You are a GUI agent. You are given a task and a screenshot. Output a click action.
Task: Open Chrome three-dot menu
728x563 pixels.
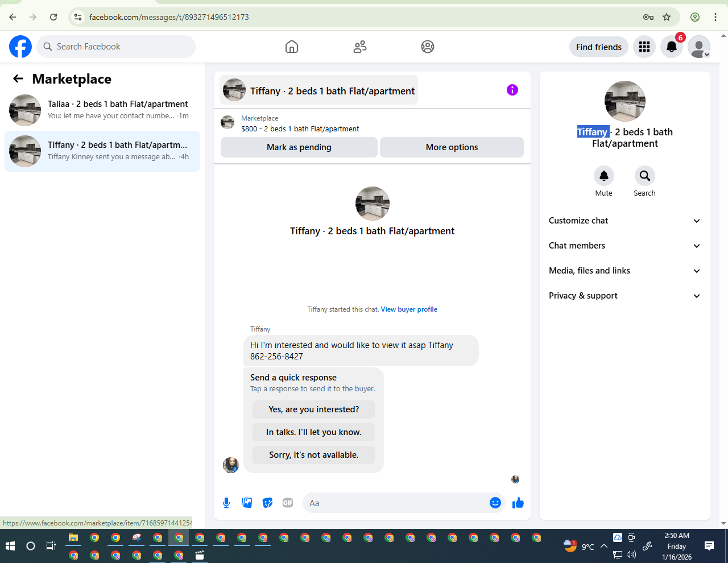(x=715, y=17)
